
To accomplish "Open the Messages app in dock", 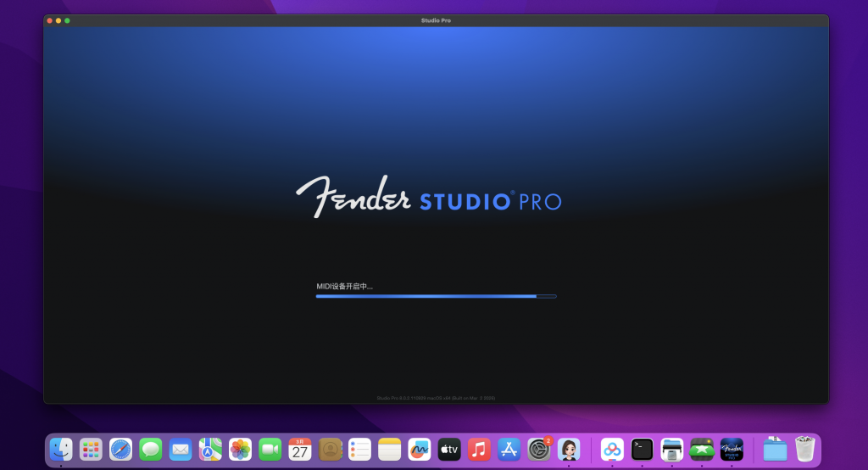I will point(151,449).
